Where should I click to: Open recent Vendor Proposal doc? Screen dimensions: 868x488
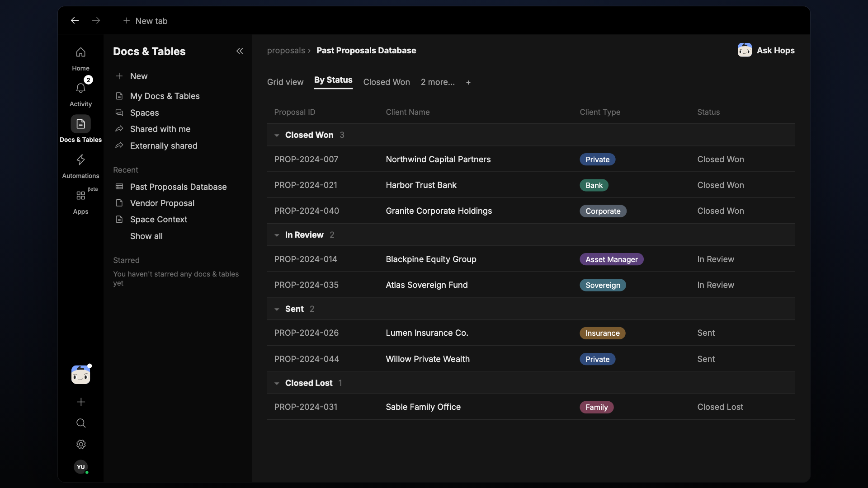(x=162, y=203)
